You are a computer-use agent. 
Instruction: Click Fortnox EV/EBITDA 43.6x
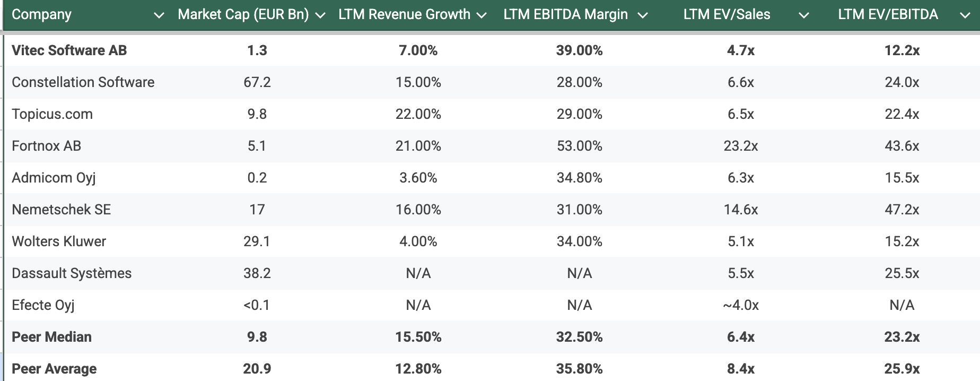coord(902,146)
